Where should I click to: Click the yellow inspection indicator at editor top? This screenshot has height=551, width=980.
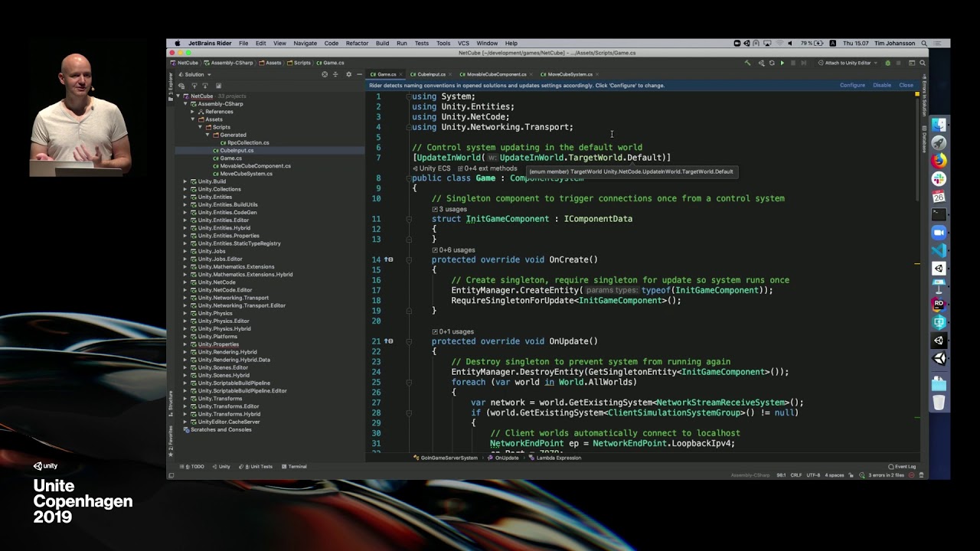click(917, 95)
